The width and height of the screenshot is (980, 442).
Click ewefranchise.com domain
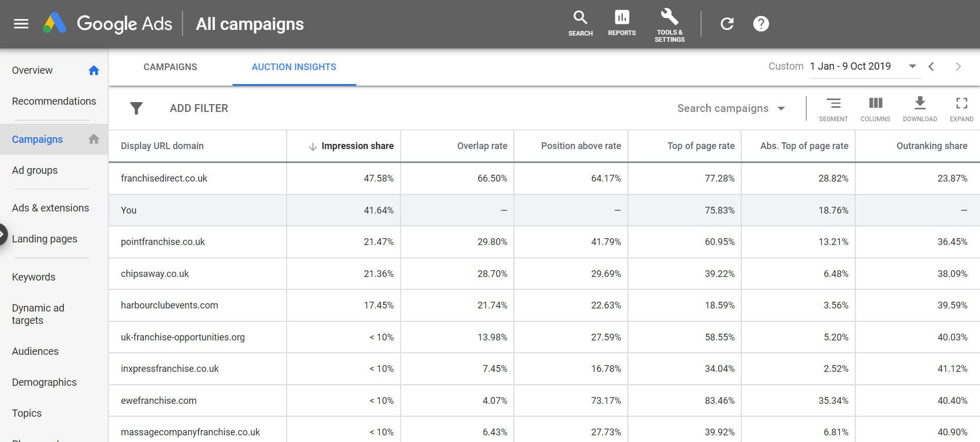[x=159, y=401]
